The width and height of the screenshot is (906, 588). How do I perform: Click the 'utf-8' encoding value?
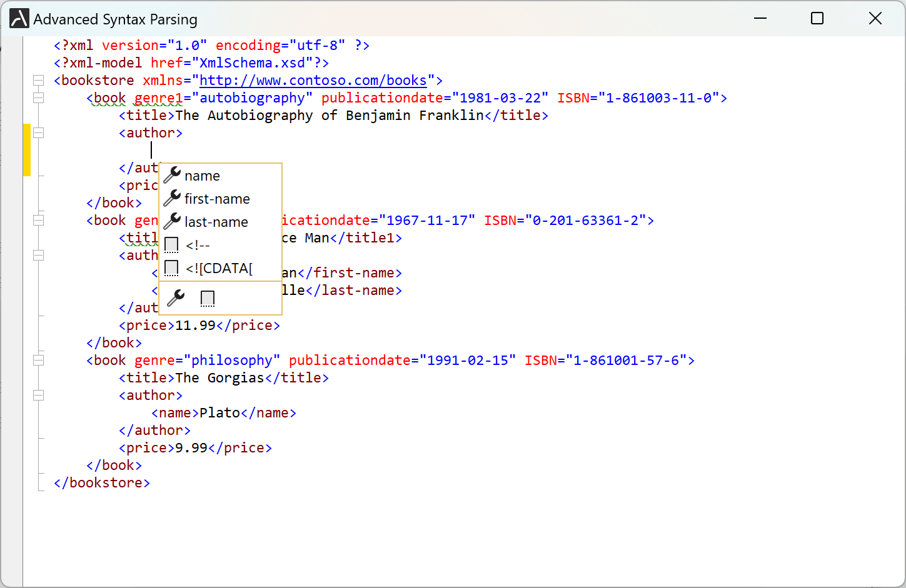coord(317,46)
